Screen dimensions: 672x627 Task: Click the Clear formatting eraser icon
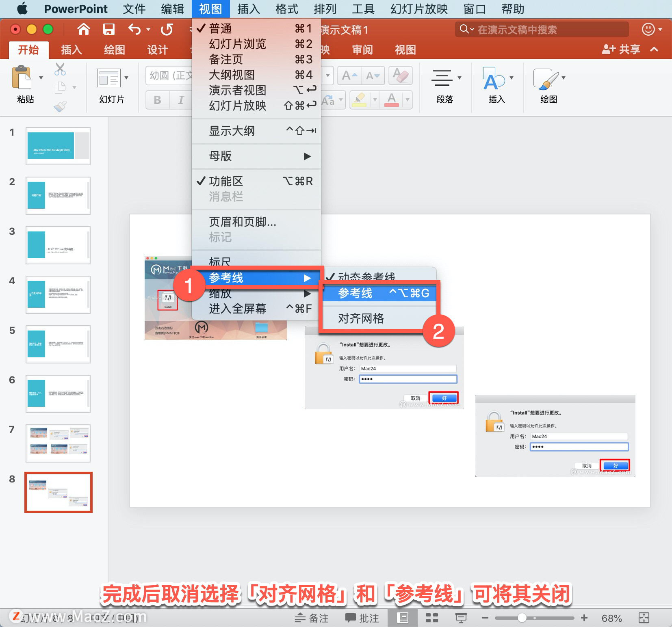click(401, 76)
